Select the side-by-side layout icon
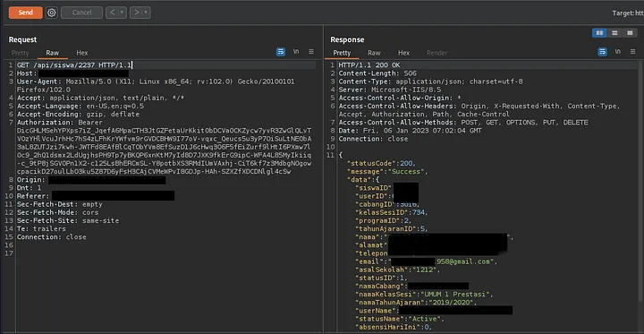Image resolution: width=644 pixels, height=334 pixels. coord(599,33)
